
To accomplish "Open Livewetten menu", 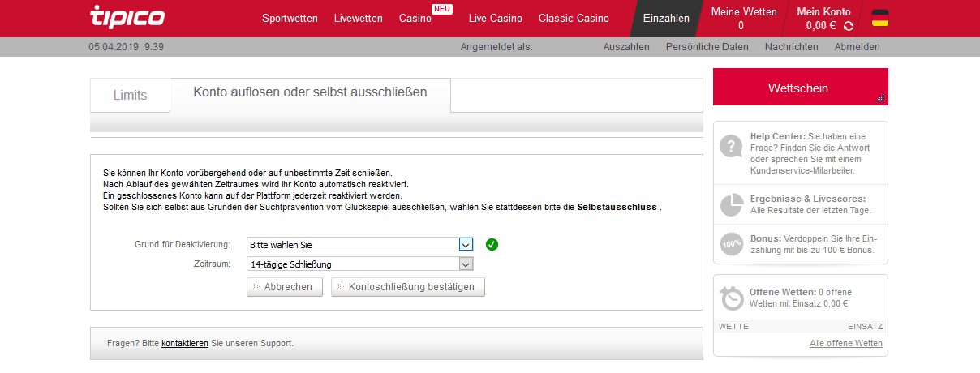I will pos(358,18).
